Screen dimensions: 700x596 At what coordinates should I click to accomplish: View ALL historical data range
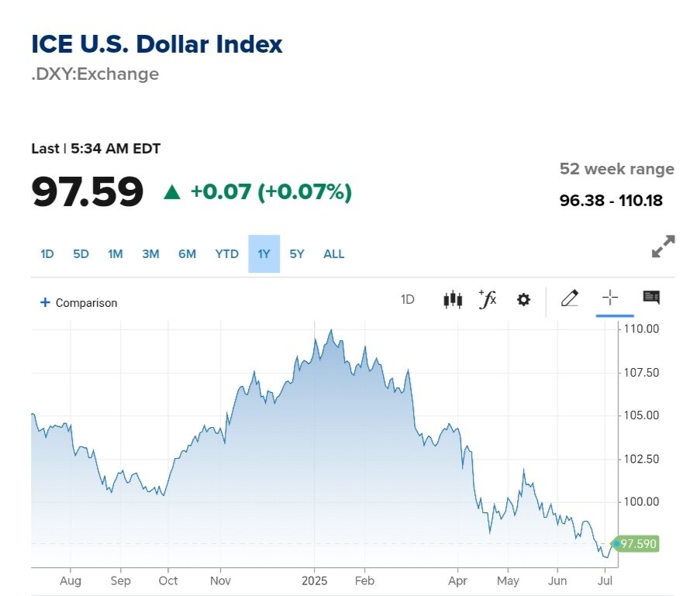334,254
